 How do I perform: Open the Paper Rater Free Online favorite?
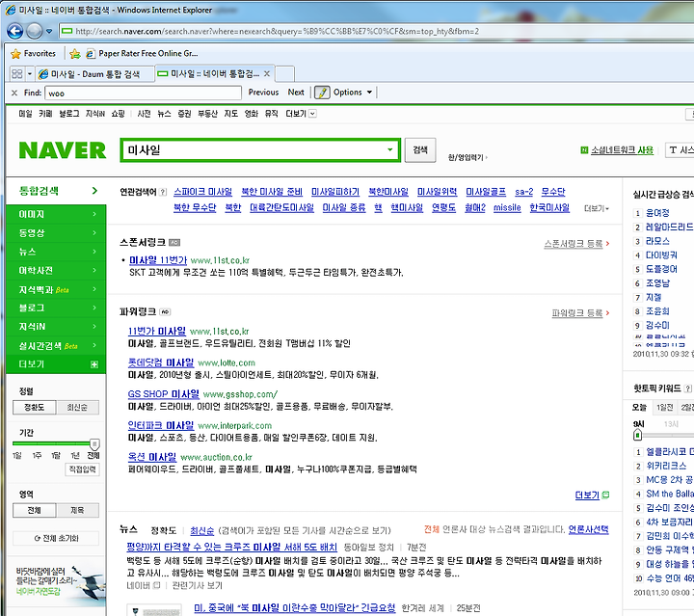pos(142,54)
